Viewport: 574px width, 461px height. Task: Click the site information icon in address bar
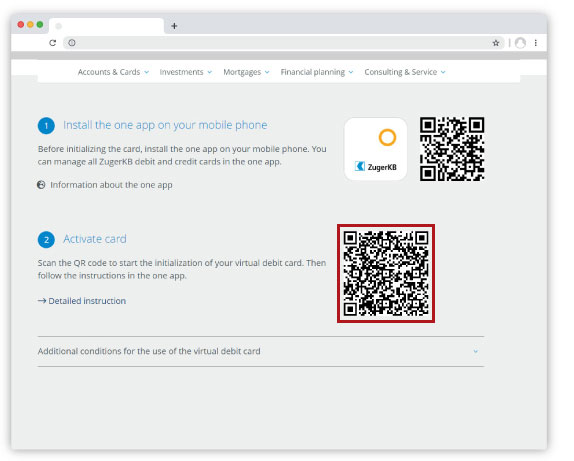pos(72,43)
